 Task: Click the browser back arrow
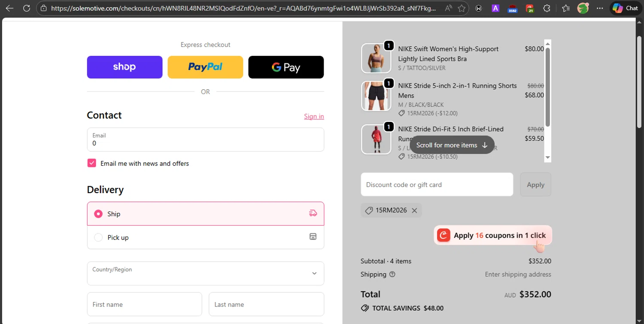pyautogui.click(x=9, y=8)
